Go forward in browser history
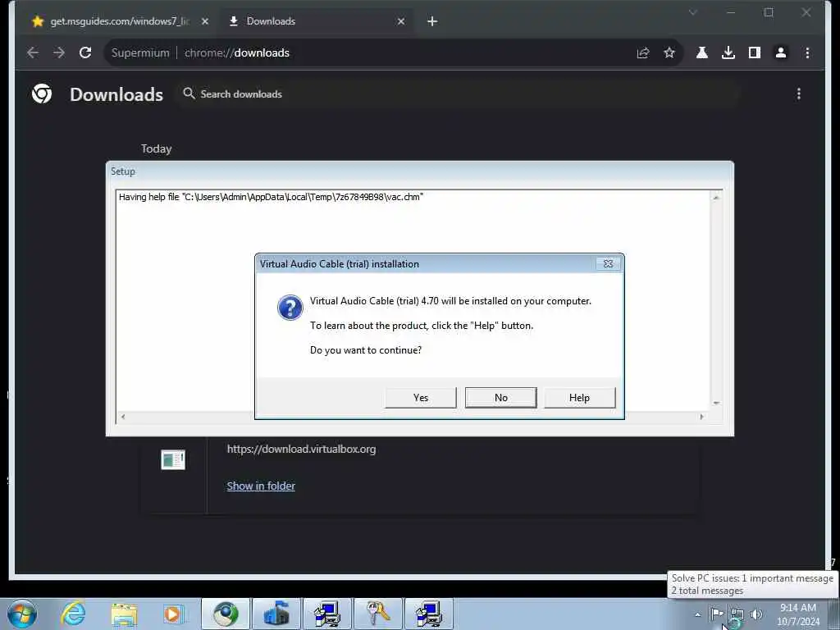The image size is (840, 630). [59, 52]
